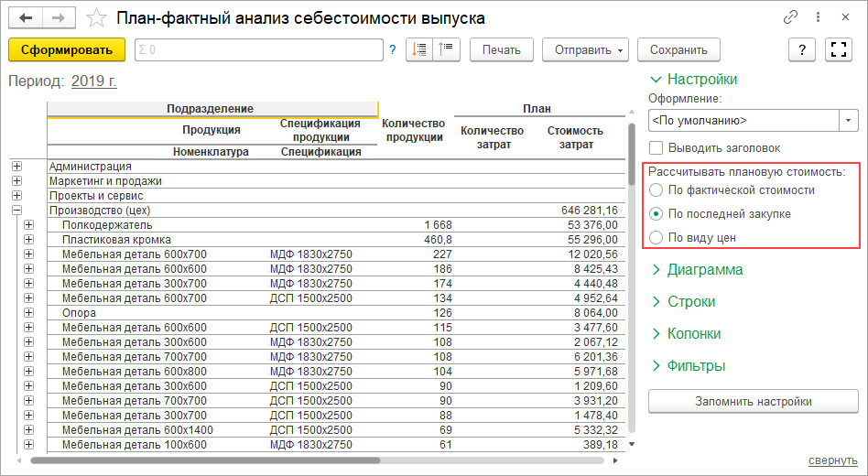Select По фактической стоимости radio option
This screenshot has height=476, width=868.
656,190
